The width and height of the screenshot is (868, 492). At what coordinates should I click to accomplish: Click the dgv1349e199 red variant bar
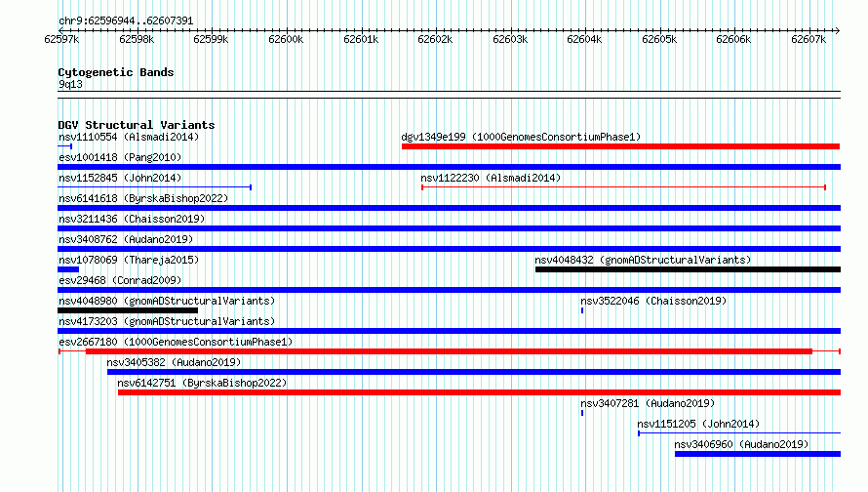tap(620, 146)
